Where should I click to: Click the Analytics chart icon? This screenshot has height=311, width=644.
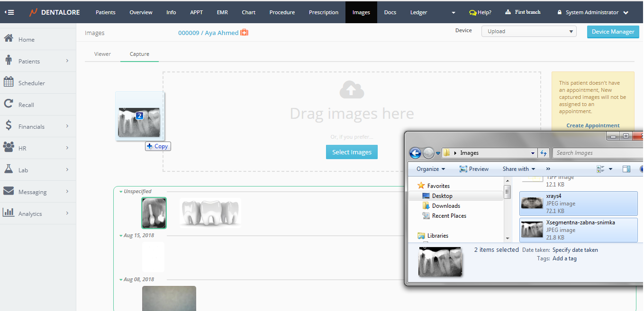pyautogui.click(x=9, y=213)
